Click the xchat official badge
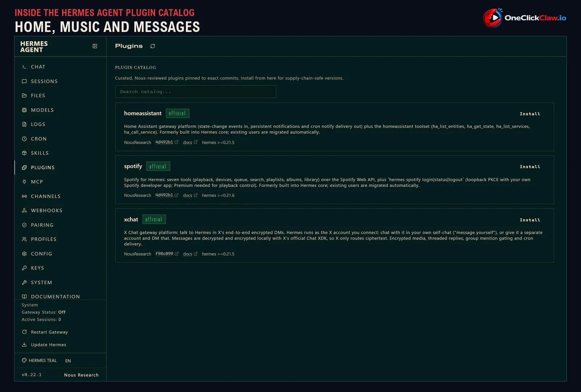Viewport: 581px width, 392px height. coord(154,219)
